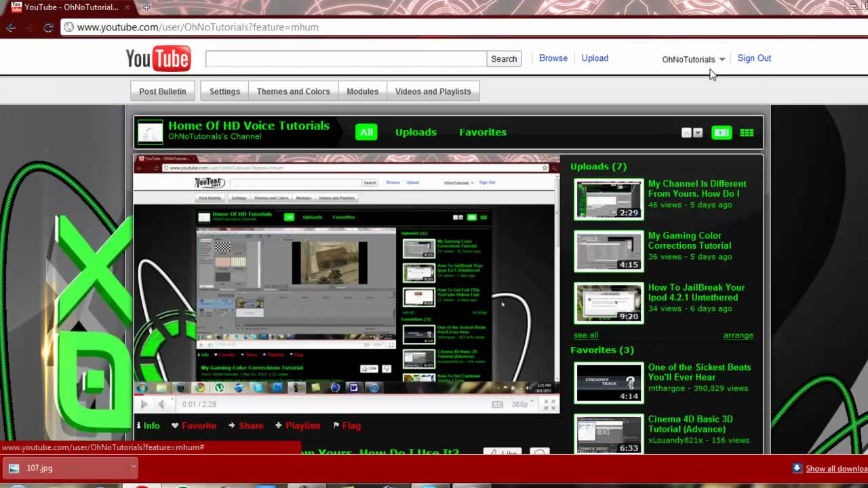Screen dimensions: 868x488
Task: Open the Info section below the player
Action: pyautogui.click(x=148, y=426)
